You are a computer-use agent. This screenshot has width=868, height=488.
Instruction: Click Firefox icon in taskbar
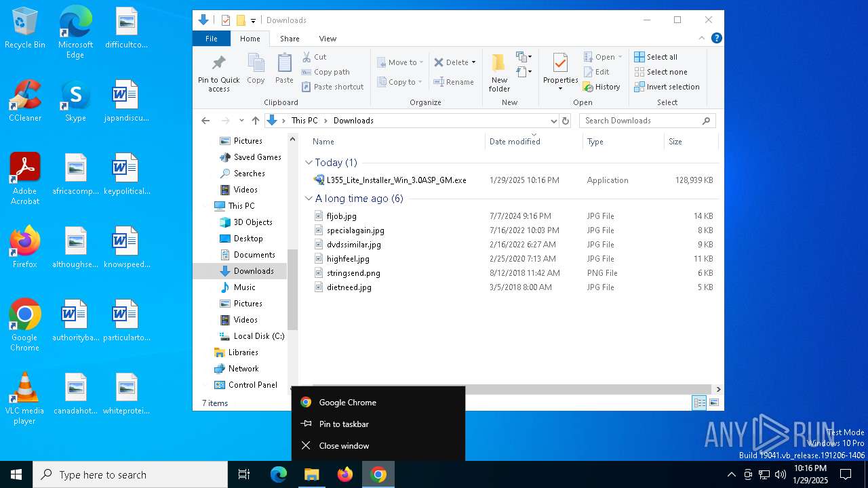(345, 474)
